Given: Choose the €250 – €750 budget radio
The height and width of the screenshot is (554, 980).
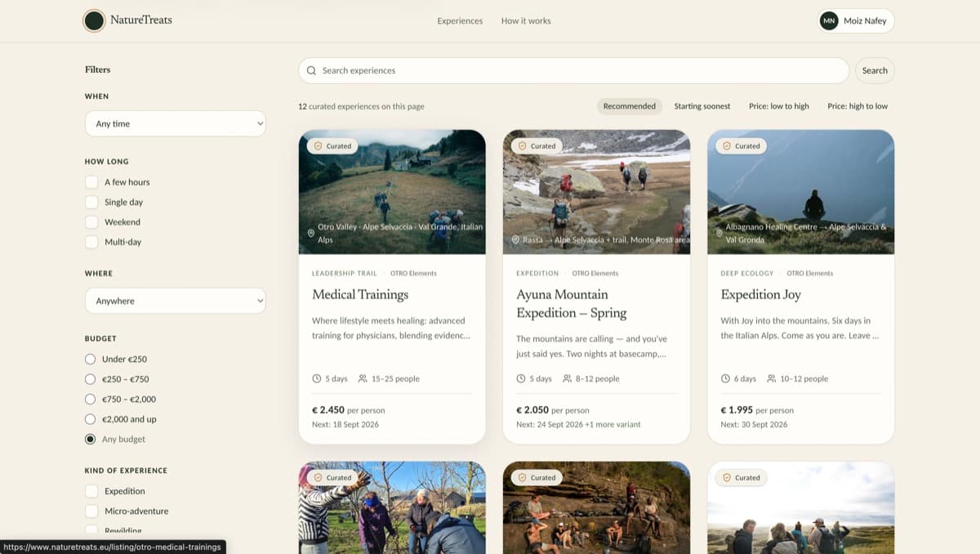Looking at the screenshot, I should point(91,379).
